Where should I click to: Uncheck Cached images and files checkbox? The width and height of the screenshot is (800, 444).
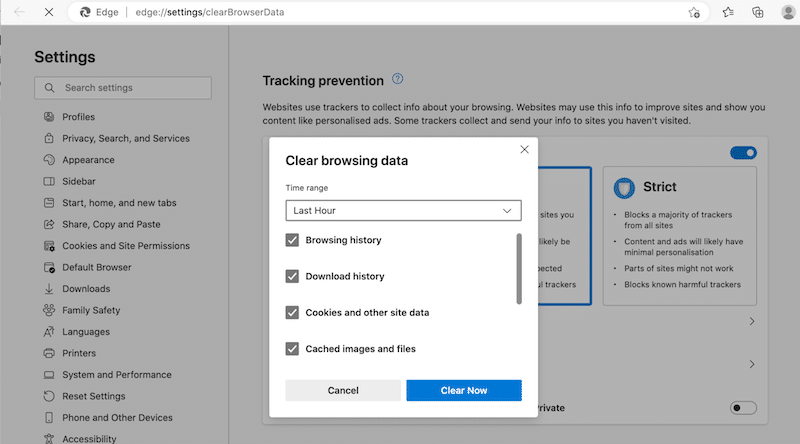[x=292, y=349]
